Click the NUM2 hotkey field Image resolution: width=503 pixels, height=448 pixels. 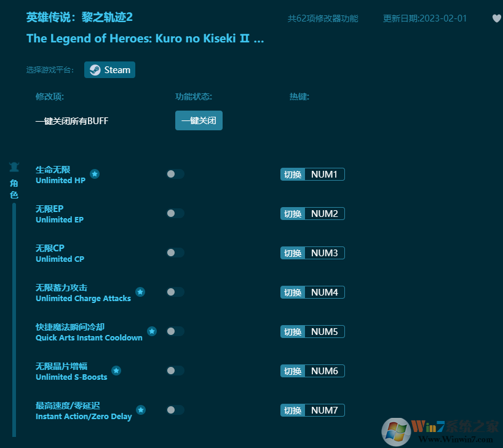(x=325, y=214)
